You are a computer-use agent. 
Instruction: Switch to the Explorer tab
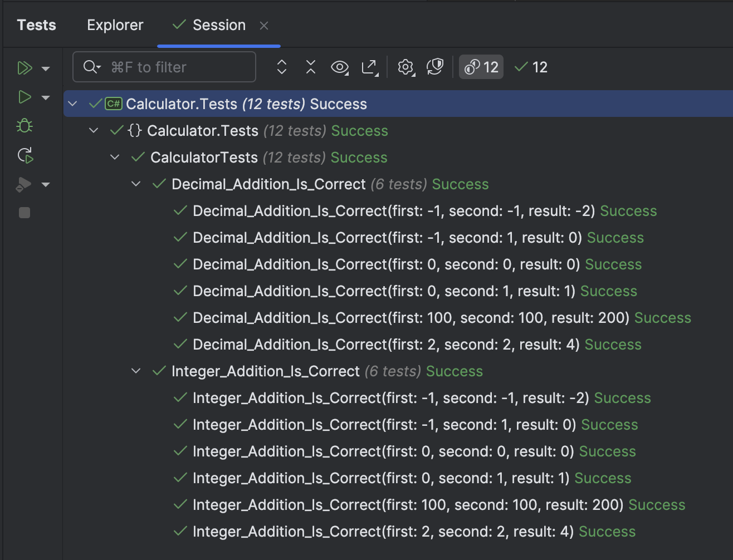115,24
